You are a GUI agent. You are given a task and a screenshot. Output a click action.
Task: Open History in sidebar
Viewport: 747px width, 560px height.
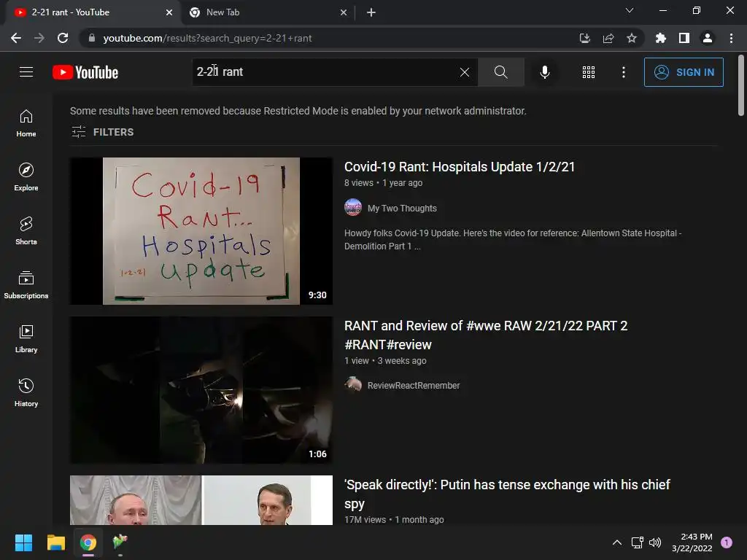pyautogui.click(x=26, y=392)
